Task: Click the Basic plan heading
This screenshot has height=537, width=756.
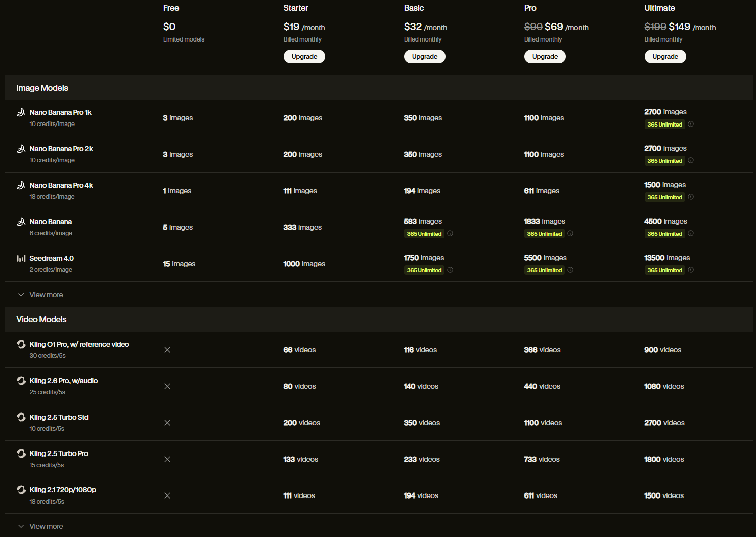Action: (414, 8)
